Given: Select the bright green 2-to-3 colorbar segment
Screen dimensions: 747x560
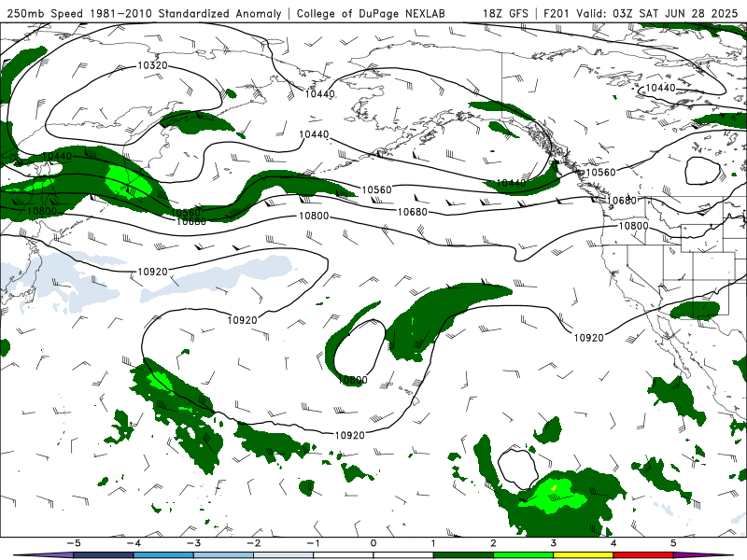Looking at the screenshot, I should [524, 555].
